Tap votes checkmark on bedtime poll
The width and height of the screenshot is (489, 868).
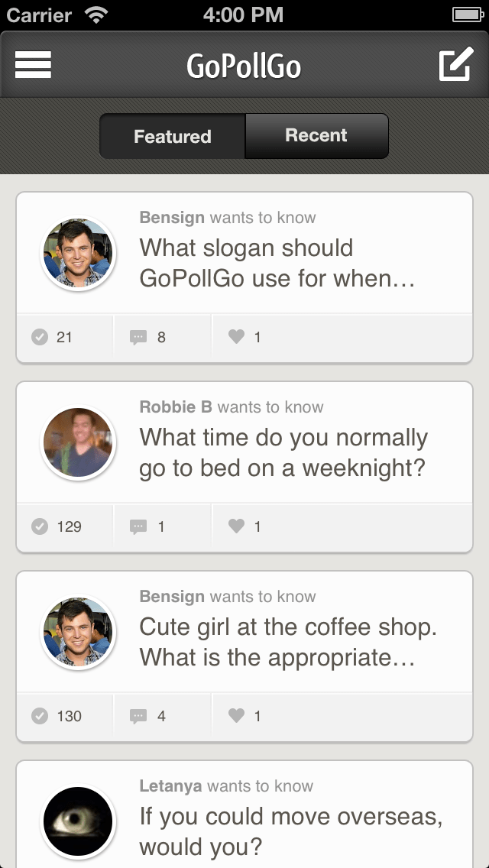coord(40,526)
